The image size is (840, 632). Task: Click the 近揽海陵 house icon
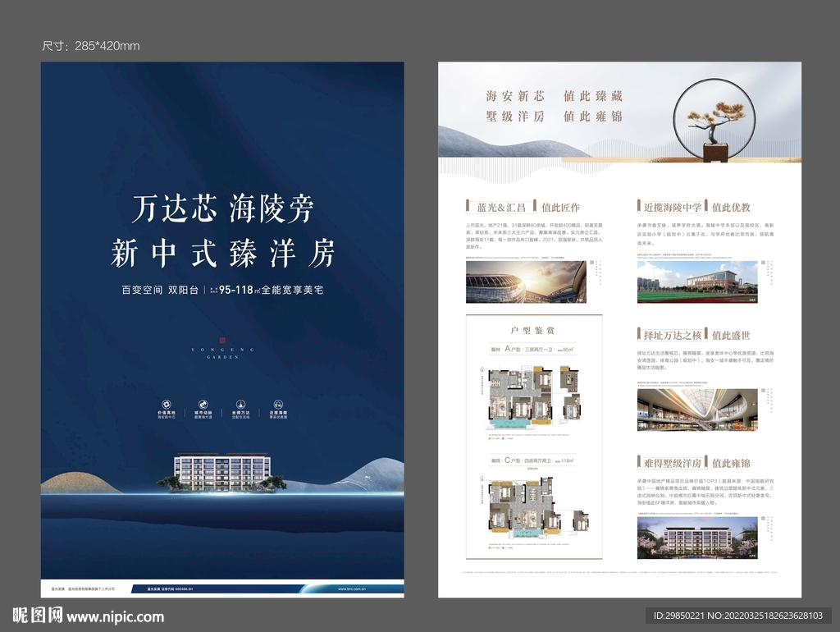coord(278,404)
